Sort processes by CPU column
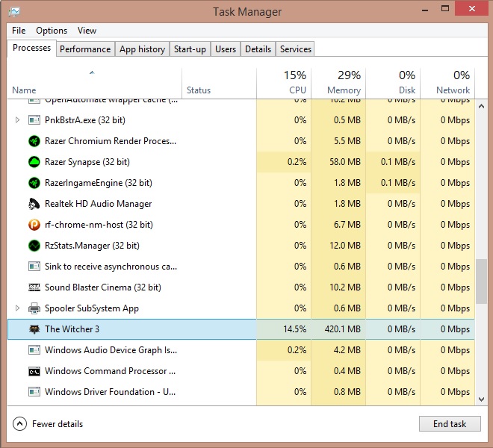The image size is (493, 448). click(284, 84)
